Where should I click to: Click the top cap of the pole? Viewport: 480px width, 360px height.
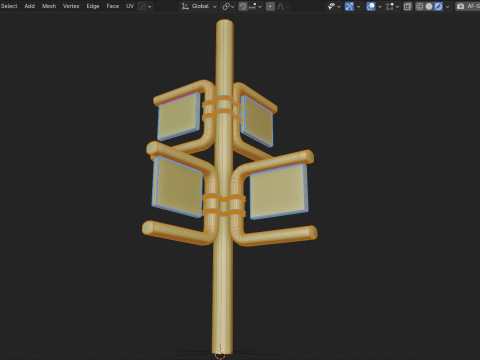[x=225, y=23]
